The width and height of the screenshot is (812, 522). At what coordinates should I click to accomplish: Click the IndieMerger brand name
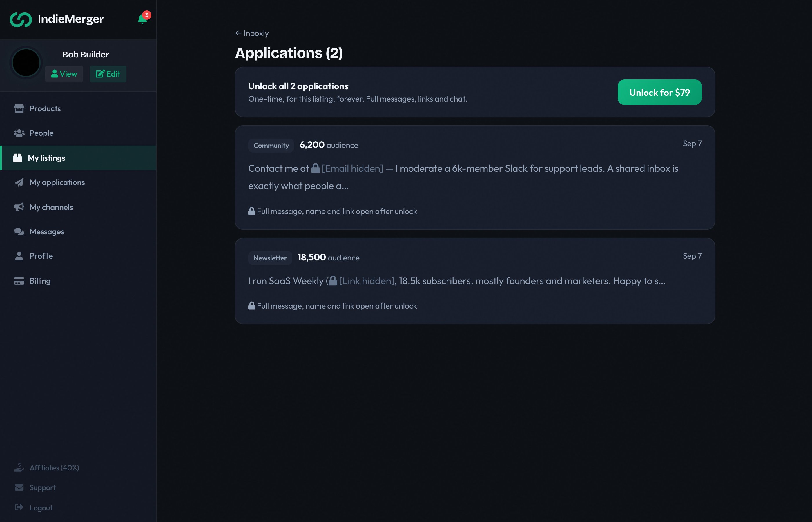click(x=71, y=19)
